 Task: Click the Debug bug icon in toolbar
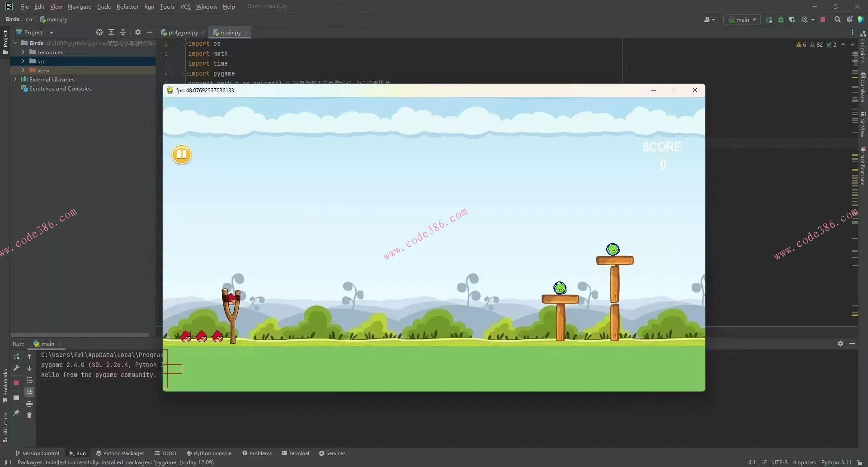click(780, 20)
